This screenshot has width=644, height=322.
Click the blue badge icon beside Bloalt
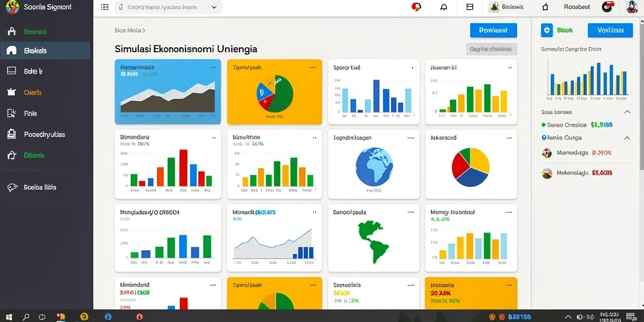pyautogui.click(x=547, y=30)
